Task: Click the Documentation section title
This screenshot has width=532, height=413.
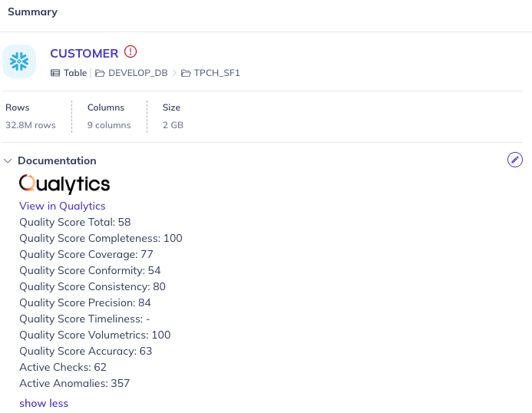Action: (x=57, y=160)
